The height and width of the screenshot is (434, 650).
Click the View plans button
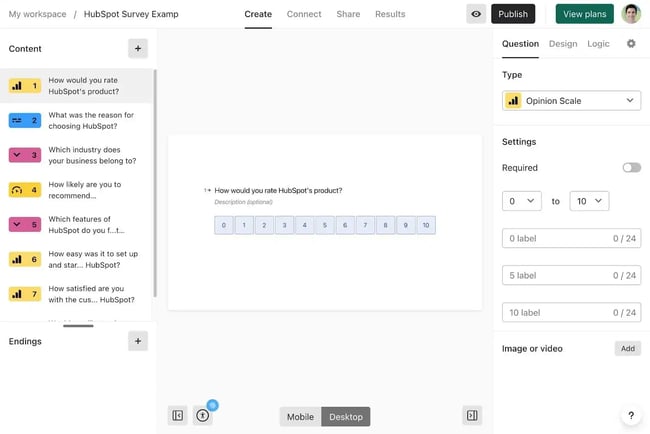585,14
